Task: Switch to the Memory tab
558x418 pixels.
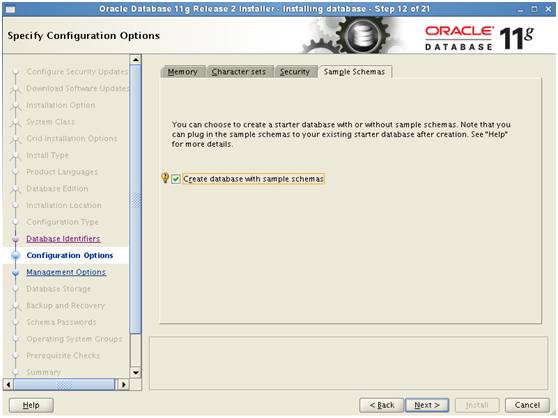Action: [183, 72]
